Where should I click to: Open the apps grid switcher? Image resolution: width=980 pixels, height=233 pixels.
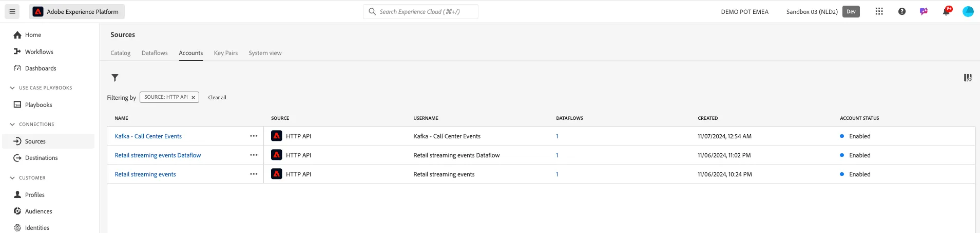point(879,11)
